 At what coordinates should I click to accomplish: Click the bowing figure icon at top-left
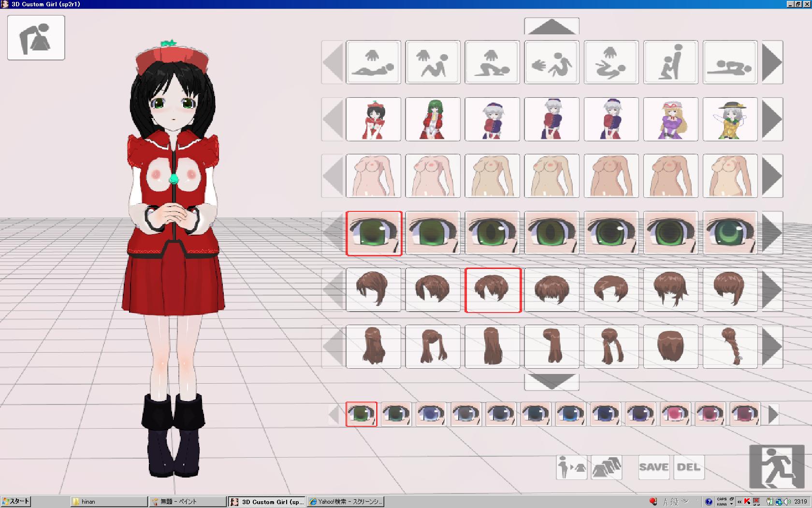36,38
